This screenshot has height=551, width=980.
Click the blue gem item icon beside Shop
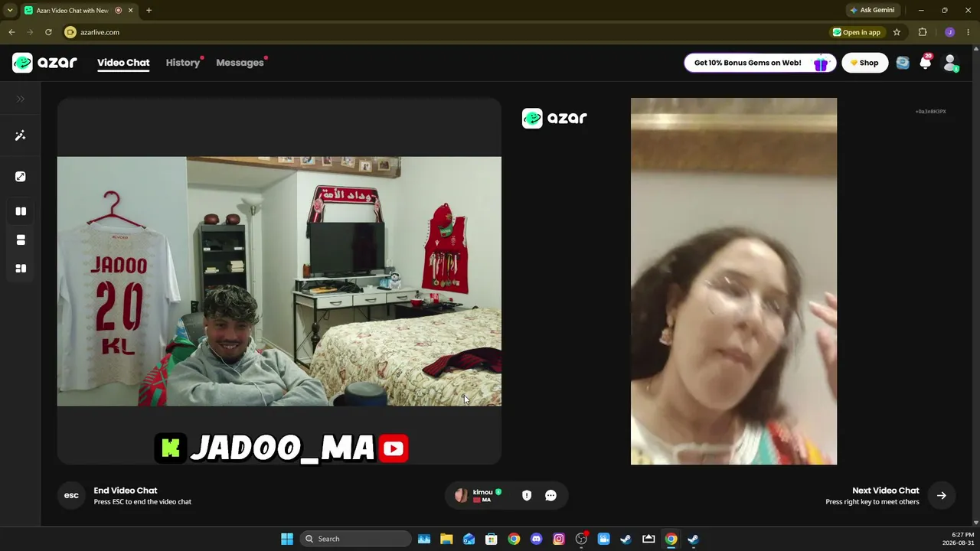pyautogui.click(x=903, y=63)
